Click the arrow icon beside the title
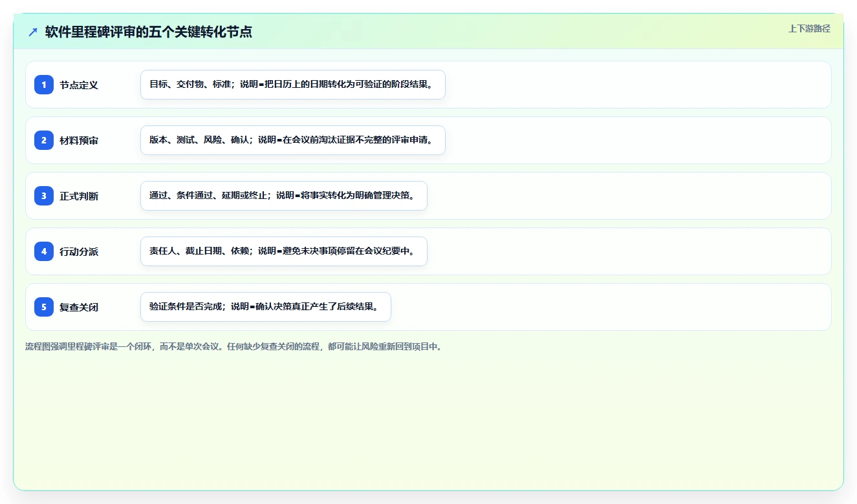This screenshot has width=857, height=504. (33, 32)
